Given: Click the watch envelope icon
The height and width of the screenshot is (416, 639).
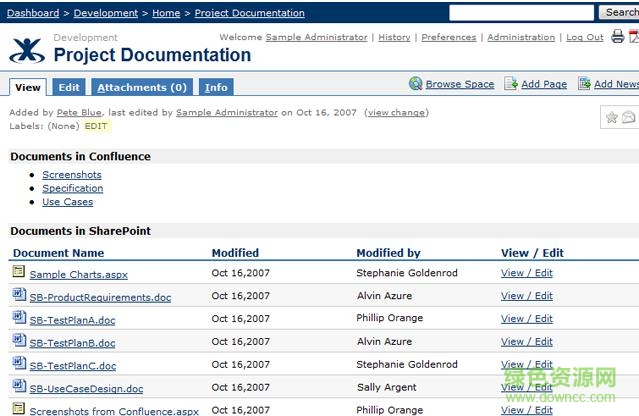Looking at the screenshot, I should coord(629,118).
